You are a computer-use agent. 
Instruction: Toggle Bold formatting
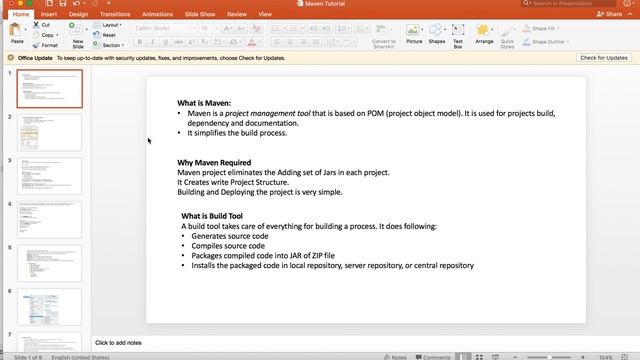[140, 42]
